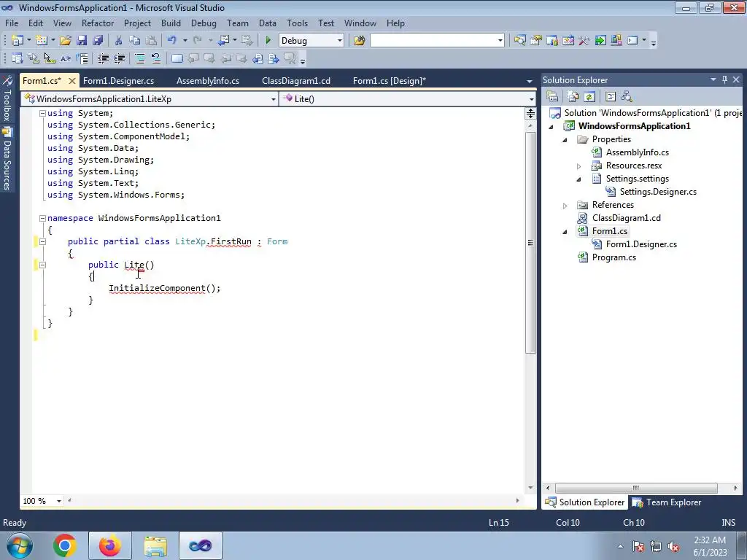Click the Save All icon
Screen dimensions: 747x560
click(x=98, y=41)
